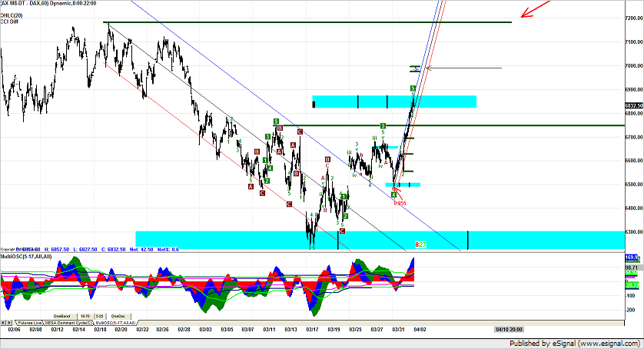Select the CCI Diff study label
The image size is (644, 349).
click(11, 22)
